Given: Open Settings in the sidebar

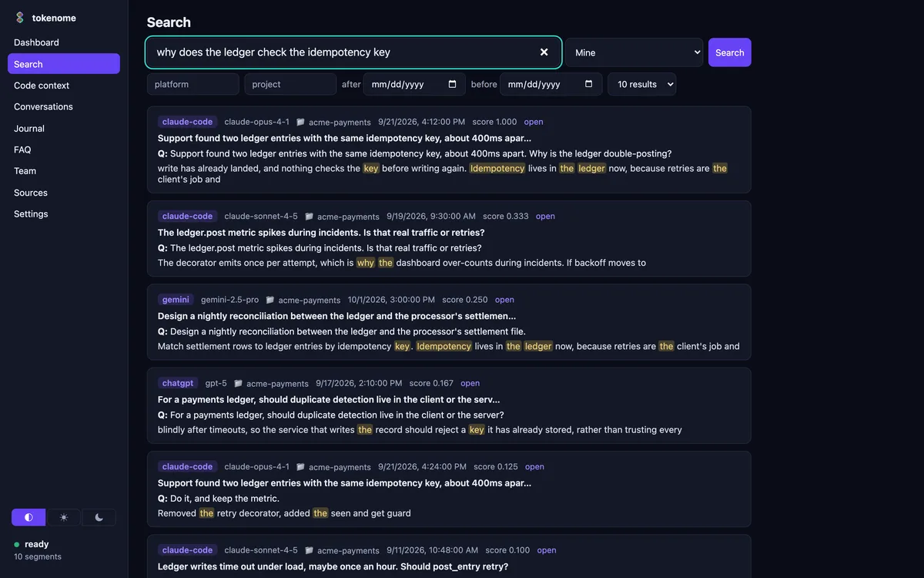Looking at the screenshot, I should click(64, 213).
